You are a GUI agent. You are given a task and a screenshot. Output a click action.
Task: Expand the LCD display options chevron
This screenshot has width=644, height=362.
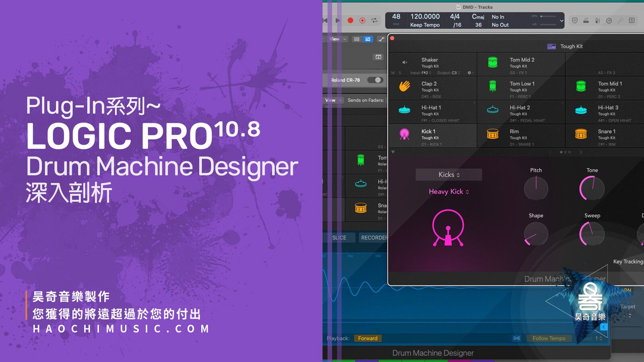pyautogui.click(x=561, y=21)
